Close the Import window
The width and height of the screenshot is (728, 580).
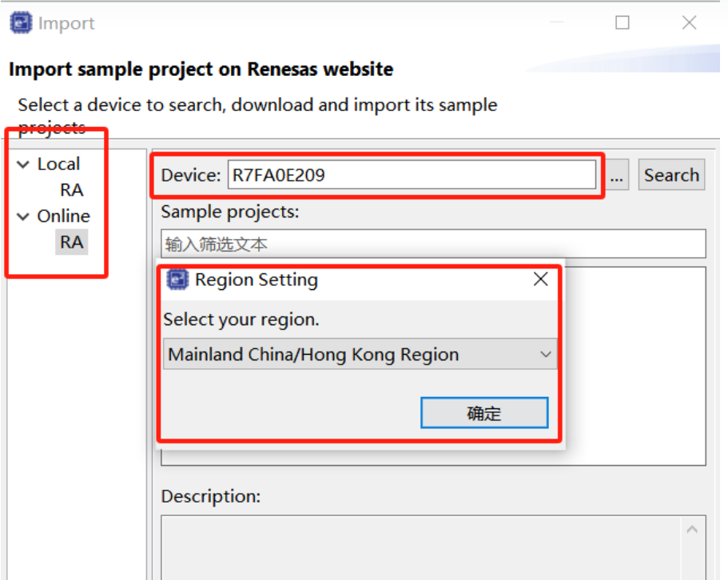click(x=690, y=23)
